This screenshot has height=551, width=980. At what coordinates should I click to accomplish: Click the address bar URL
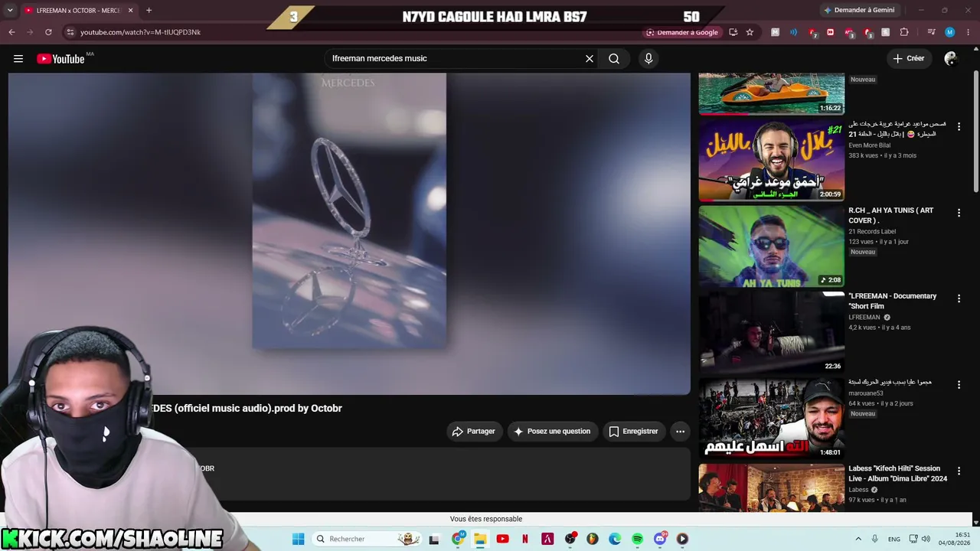click(x=140, y=32)
